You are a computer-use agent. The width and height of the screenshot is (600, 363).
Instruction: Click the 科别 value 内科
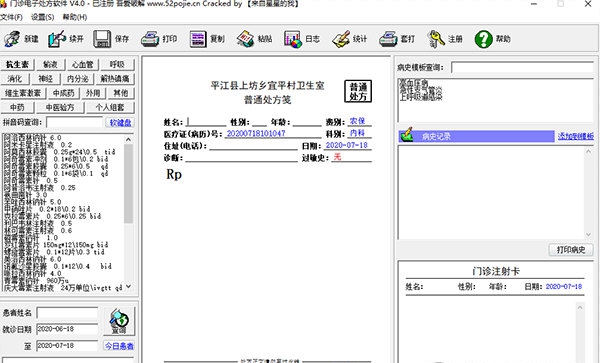click(357, 133)
